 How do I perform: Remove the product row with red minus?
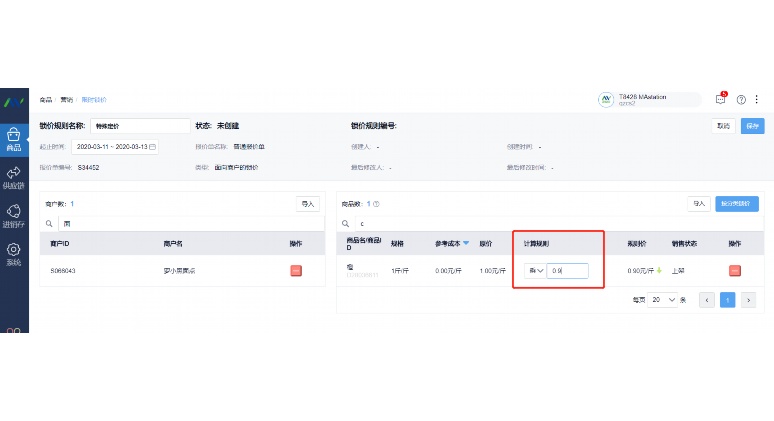point(735,270)
